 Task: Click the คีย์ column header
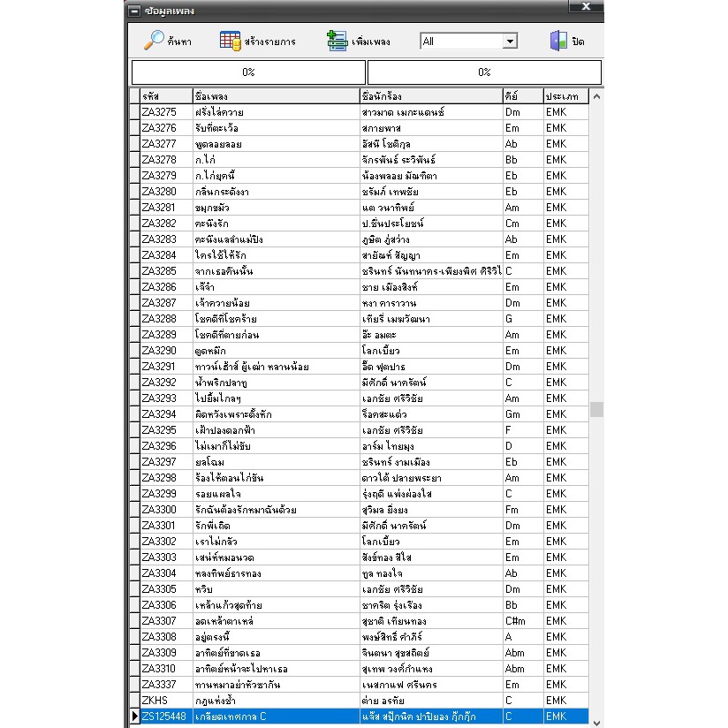[x=522, y=96]
